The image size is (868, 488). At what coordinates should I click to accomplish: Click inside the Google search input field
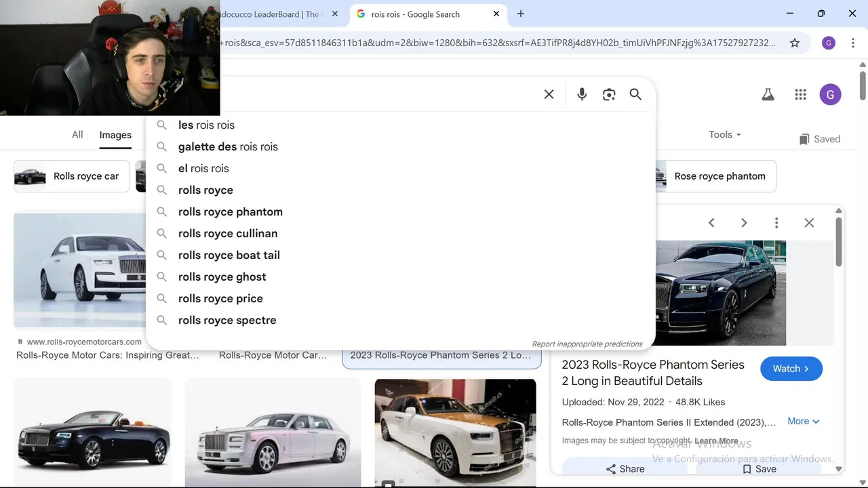[380, 94]
